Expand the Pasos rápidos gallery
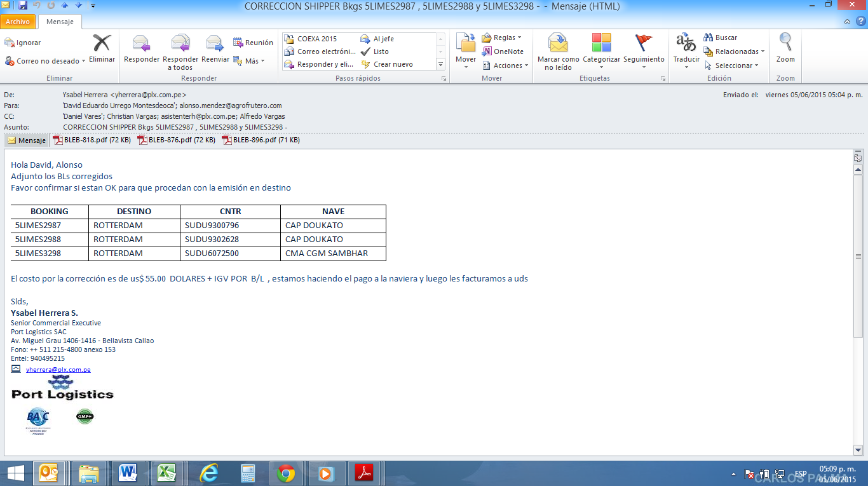Viewport: 868px width, 488px height. (x=440, y=64)
